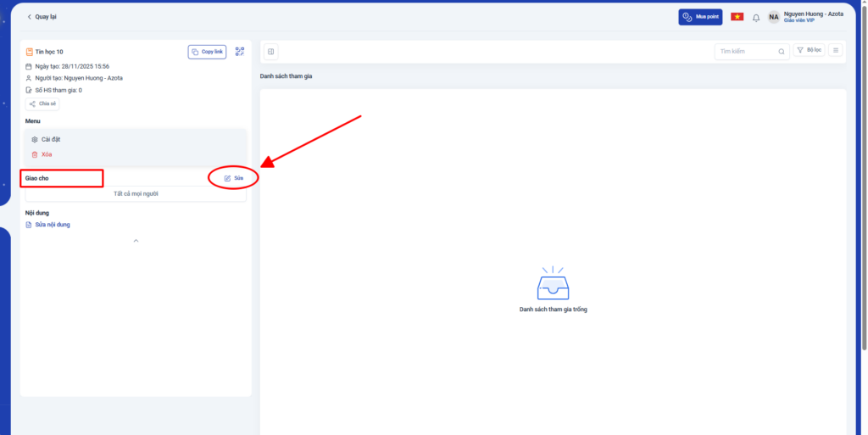Toggle the side panel collapse icon

(270, 52)
